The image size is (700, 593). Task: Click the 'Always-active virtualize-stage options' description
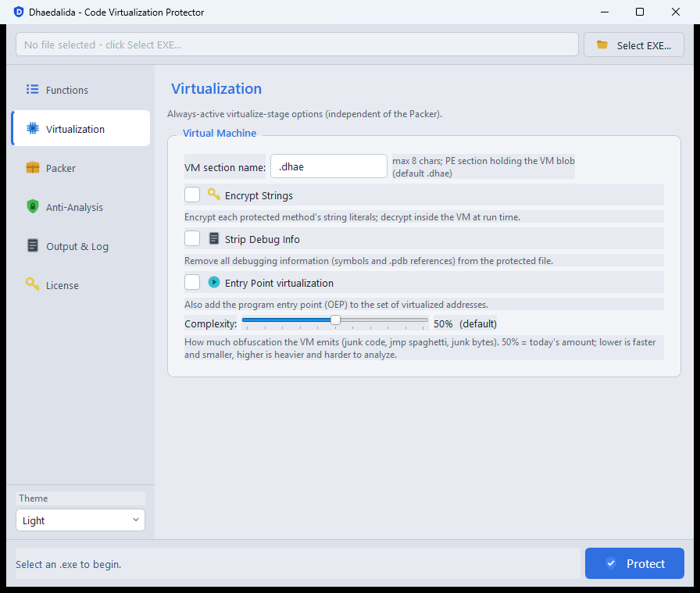tap(305, 114)
